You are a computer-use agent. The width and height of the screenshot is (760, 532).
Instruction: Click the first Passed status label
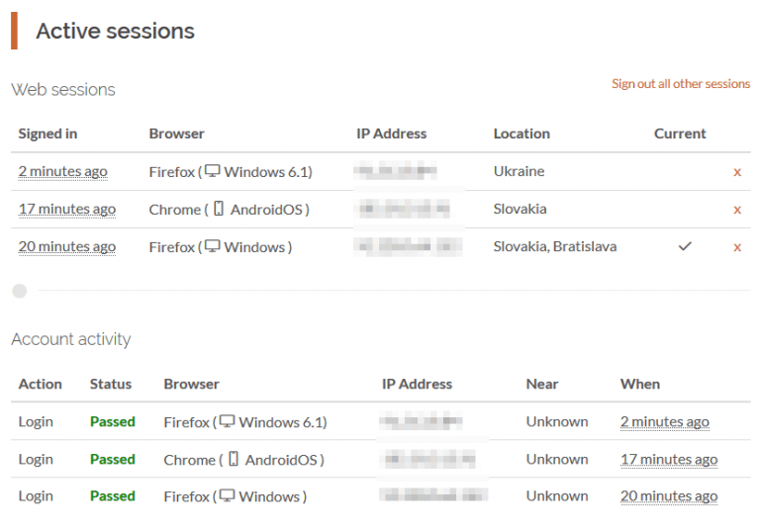(x=112, y=422)
